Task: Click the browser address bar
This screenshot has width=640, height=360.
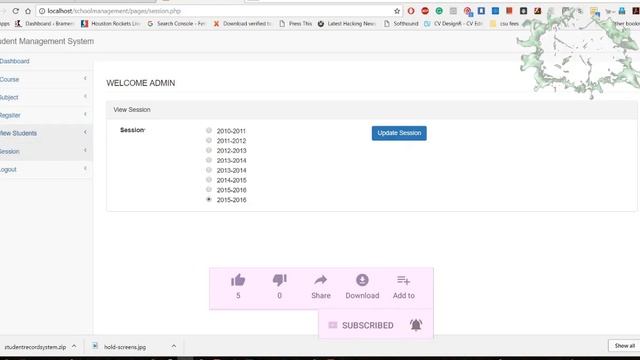Action: tap(218, 11)
